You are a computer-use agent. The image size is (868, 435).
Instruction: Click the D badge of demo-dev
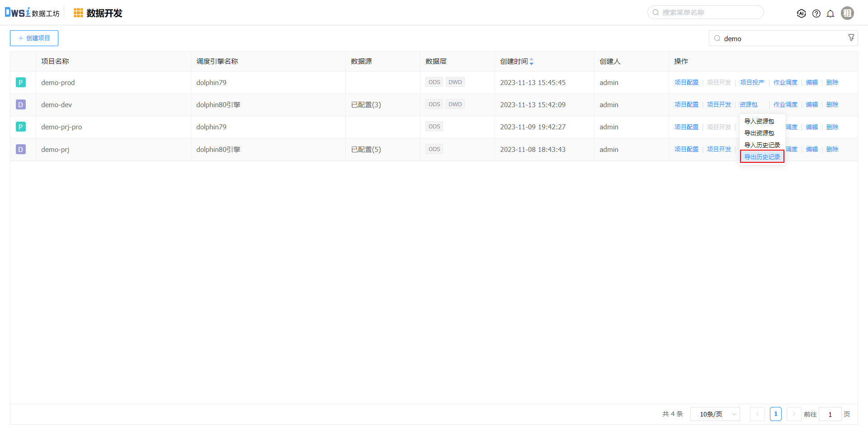click(x=21, y=105)
